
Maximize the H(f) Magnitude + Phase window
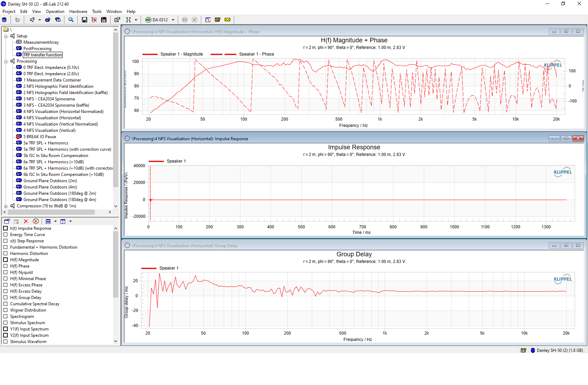point(566,31)
